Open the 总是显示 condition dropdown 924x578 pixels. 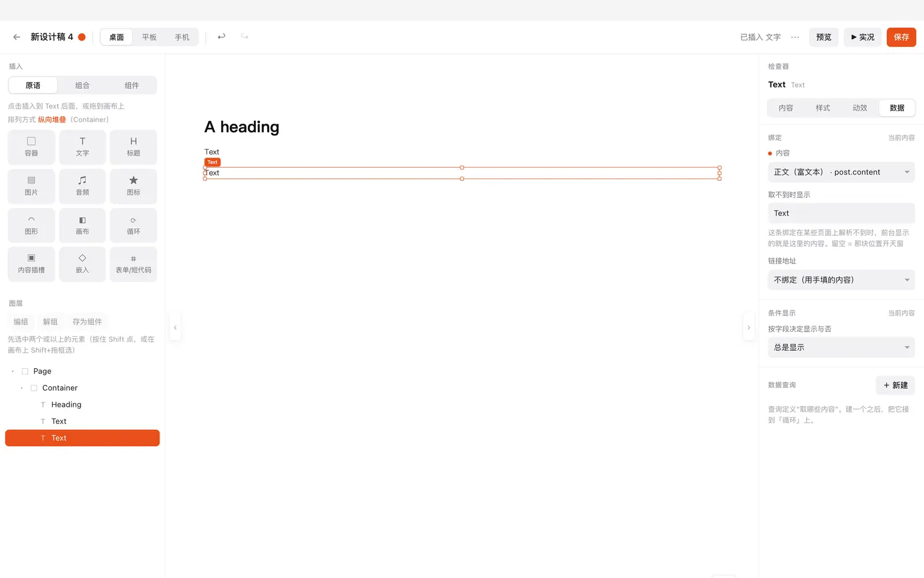coord(841,347)
